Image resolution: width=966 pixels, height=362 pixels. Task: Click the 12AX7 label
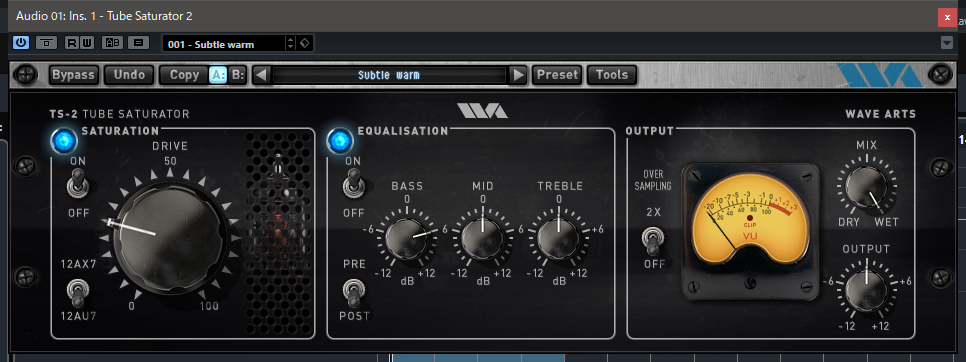click(78, 265)
